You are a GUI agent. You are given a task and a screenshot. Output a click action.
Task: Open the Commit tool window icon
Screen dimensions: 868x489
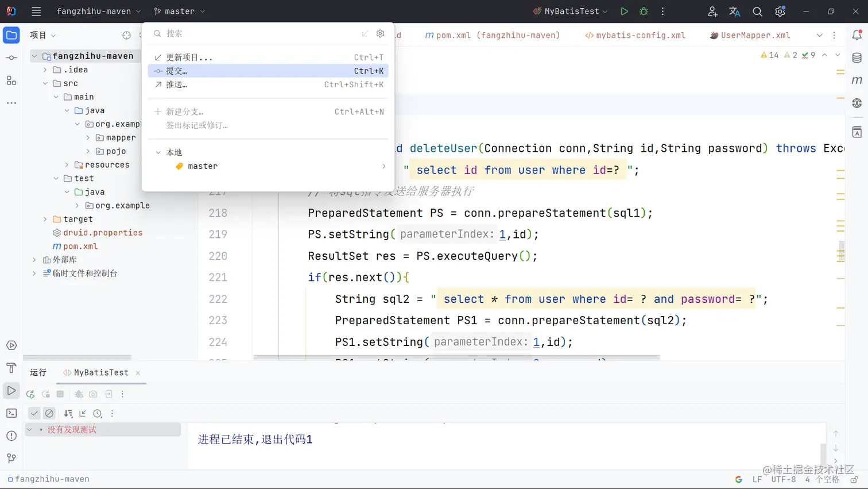tap(11, 58)
